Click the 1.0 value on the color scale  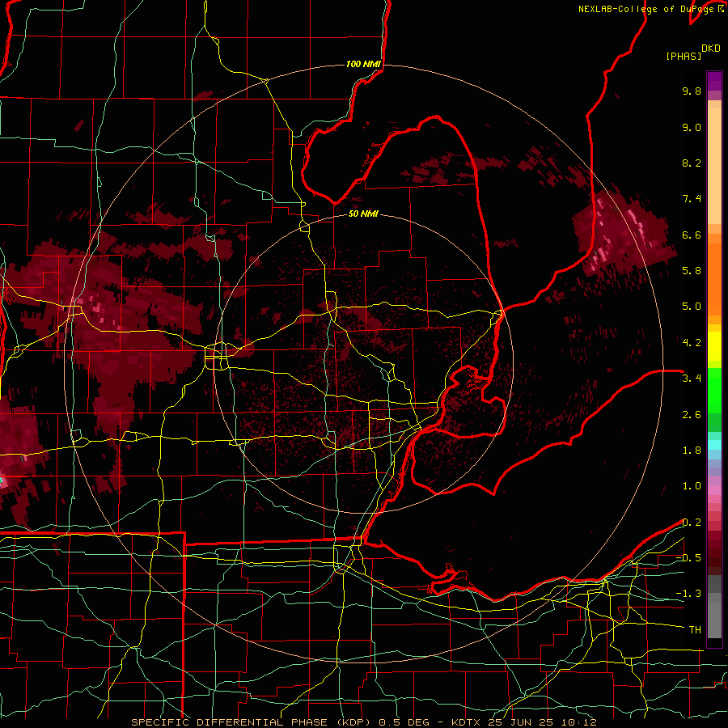tap(692, 486)
